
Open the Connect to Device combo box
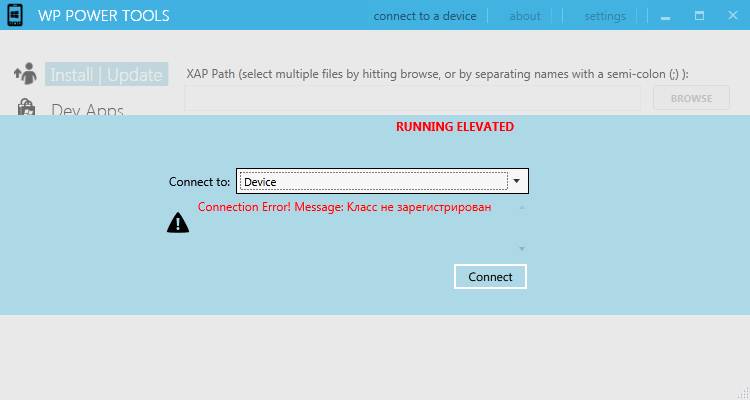(382, 181)
